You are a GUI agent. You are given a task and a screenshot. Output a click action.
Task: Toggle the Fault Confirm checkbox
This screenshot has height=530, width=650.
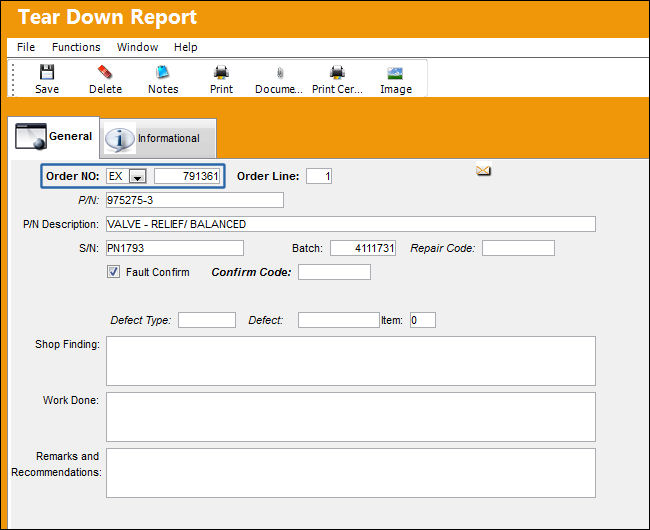click(113, 272)
